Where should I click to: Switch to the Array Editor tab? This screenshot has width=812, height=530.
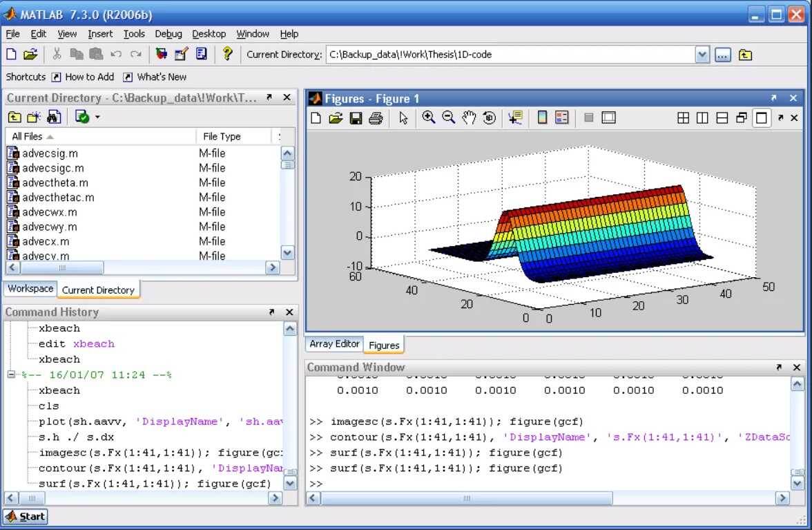tap(334, 343)
